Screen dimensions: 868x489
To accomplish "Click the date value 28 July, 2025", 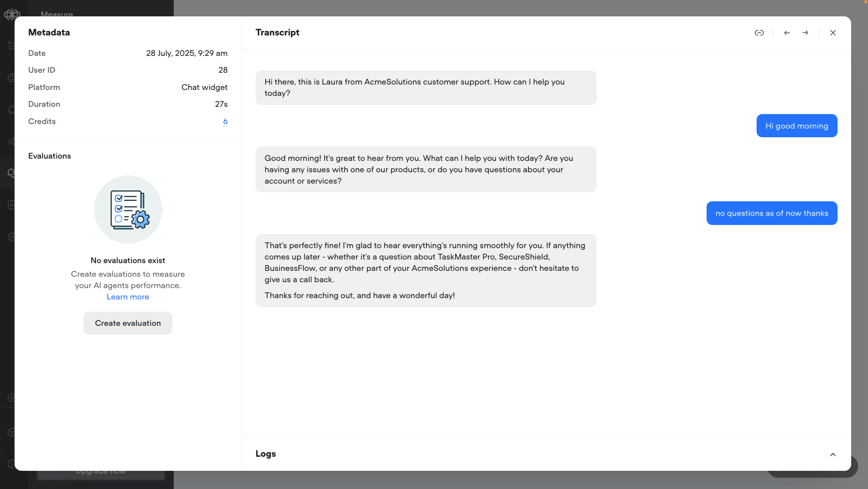I will (x=186, y=53).
